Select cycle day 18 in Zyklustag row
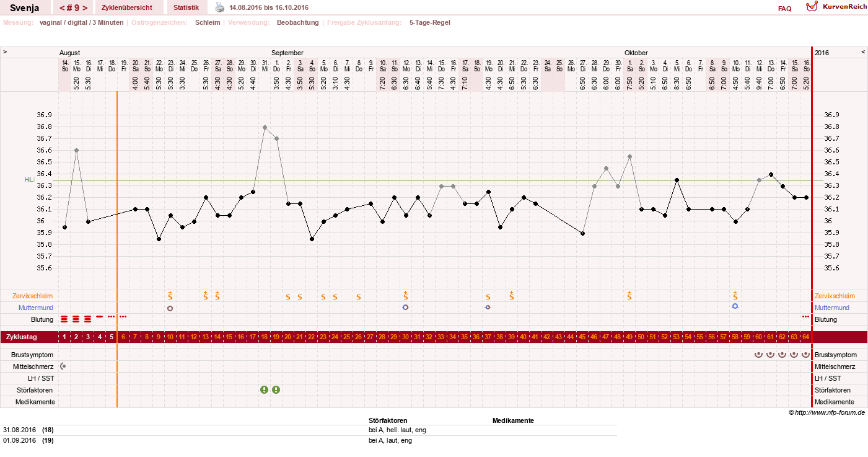This screenshot has height=457, width=868. [x=265, y=337]
